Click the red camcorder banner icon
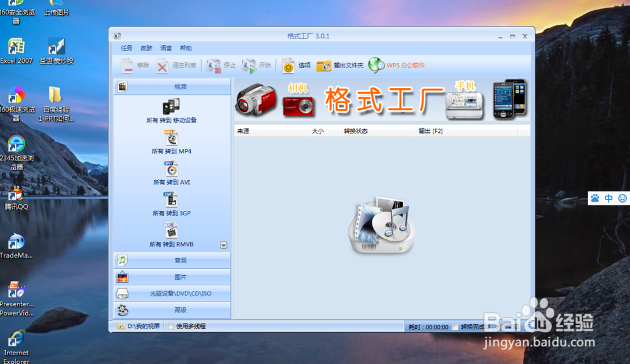The height and width of the screenshot is (364, 630). pyautogui.click(x=256, y=100)
